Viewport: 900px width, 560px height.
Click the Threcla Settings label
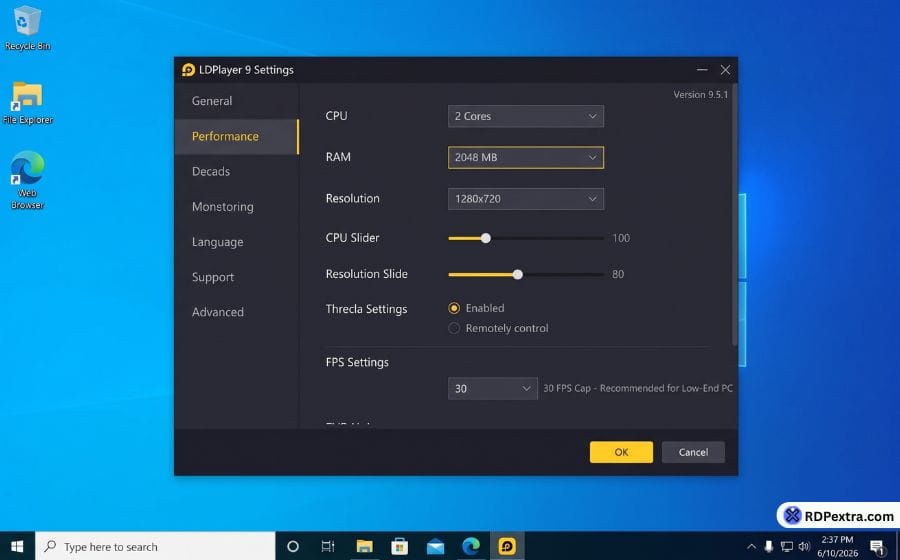pos(366,309)
